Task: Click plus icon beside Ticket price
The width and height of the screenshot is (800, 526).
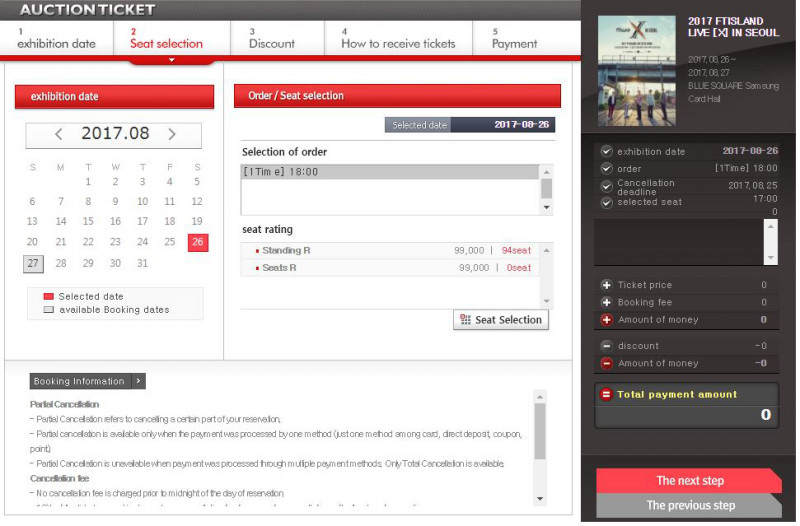Action: (606, 285)
